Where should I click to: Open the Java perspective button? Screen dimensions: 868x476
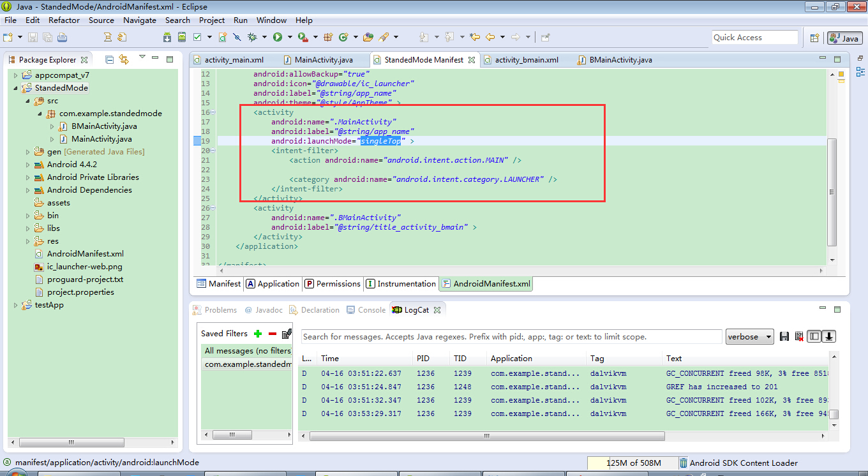pyautogui.click(x=844, y=38)
